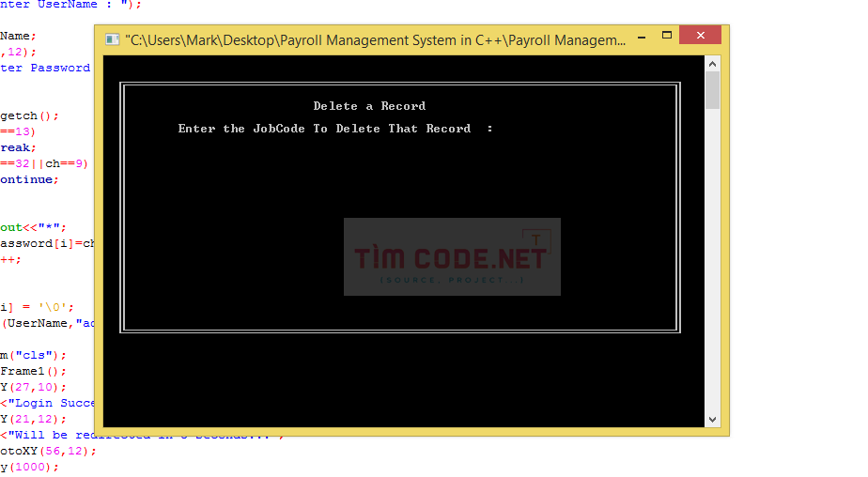Click the "y(1000);" code line in editor
Screen dimensions: 868x477
point(29,467)
